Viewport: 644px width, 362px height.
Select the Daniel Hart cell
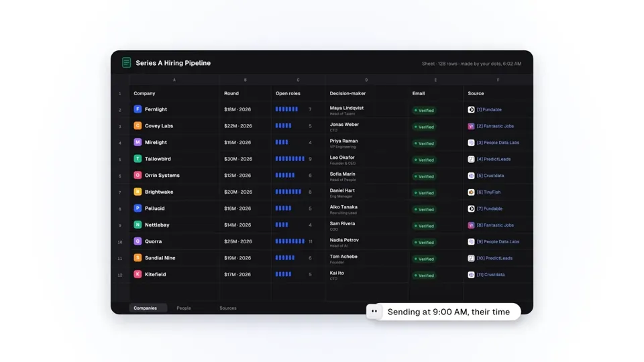pyautogui.click(x=367, y=192)
